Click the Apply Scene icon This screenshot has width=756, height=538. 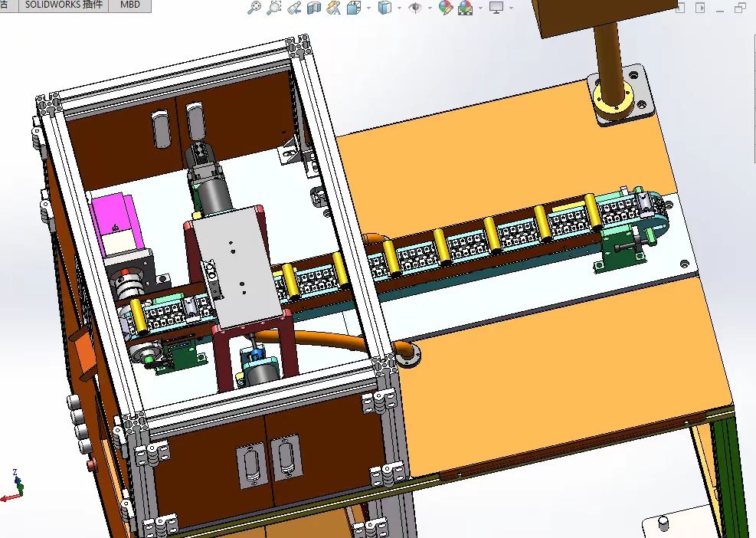(465, 7)
